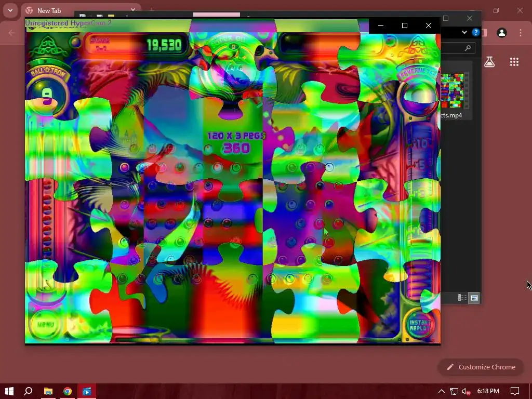Select the file name ending in 'cts.mp4'
Image resolution: width=532 pixels, height=399 pixels.
click(451, 115)
